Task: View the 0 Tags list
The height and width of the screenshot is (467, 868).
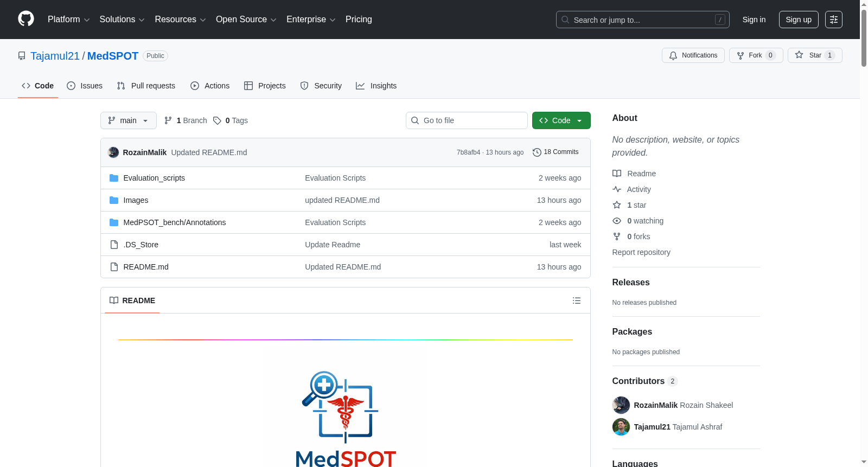Action: [x=231, y=120]
